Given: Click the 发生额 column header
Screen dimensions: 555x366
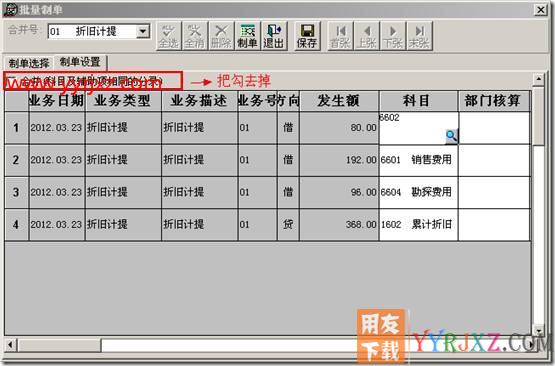Looking at the screenshot, I should pyautogui.click(x=339, y=101).
